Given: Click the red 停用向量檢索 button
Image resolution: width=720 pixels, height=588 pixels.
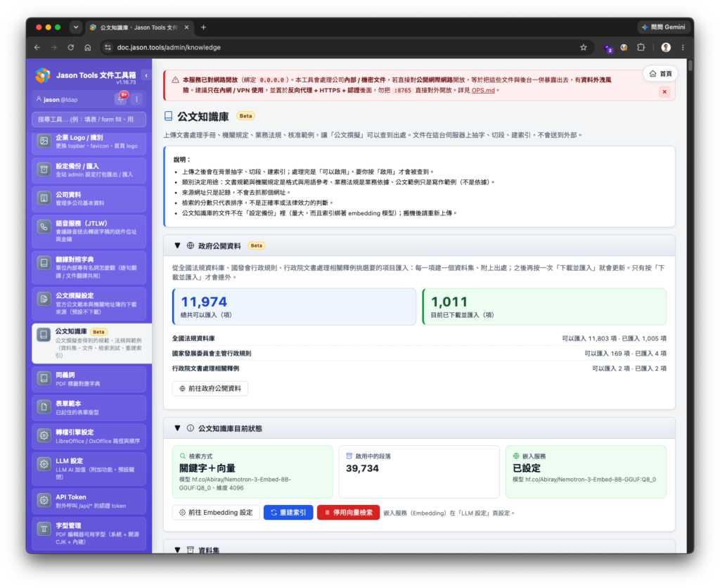Looking at the screenshot, I should tap(349, 512).
